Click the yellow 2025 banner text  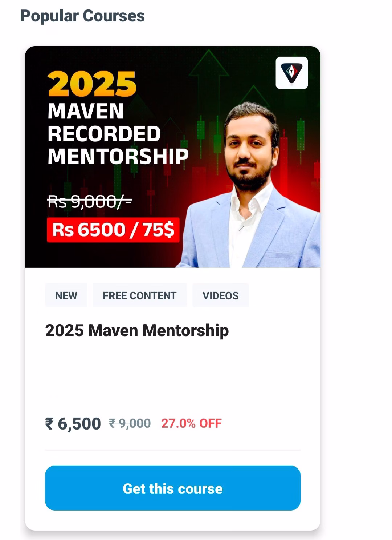(x=92, y=84)
